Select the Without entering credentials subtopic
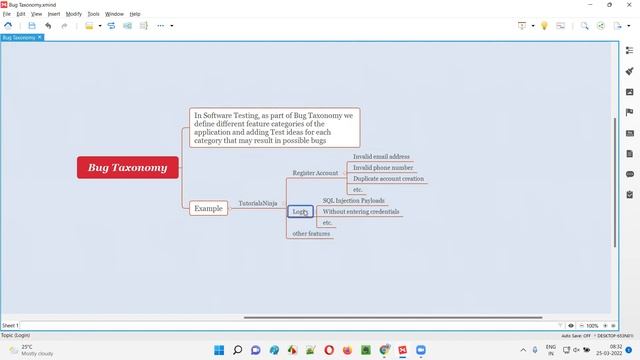The height and width of the screenshot is (360, 640). 361,211
